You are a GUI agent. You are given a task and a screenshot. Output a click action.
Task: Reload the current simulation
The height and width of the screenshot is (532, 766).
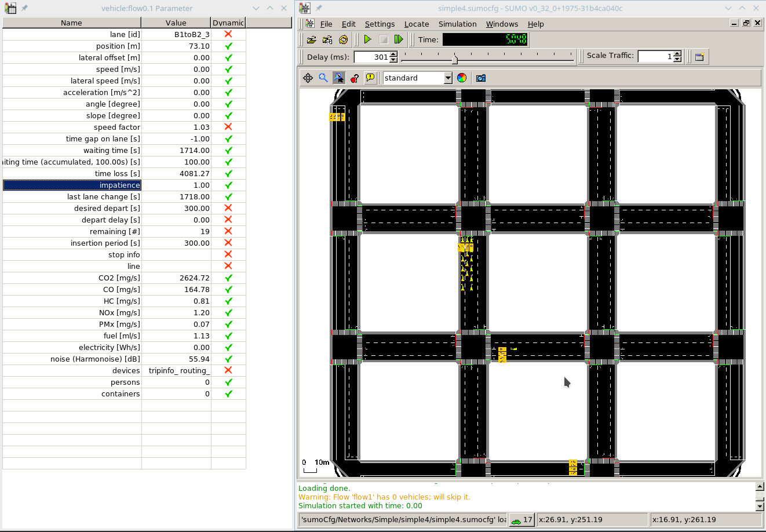coord(343,39)
